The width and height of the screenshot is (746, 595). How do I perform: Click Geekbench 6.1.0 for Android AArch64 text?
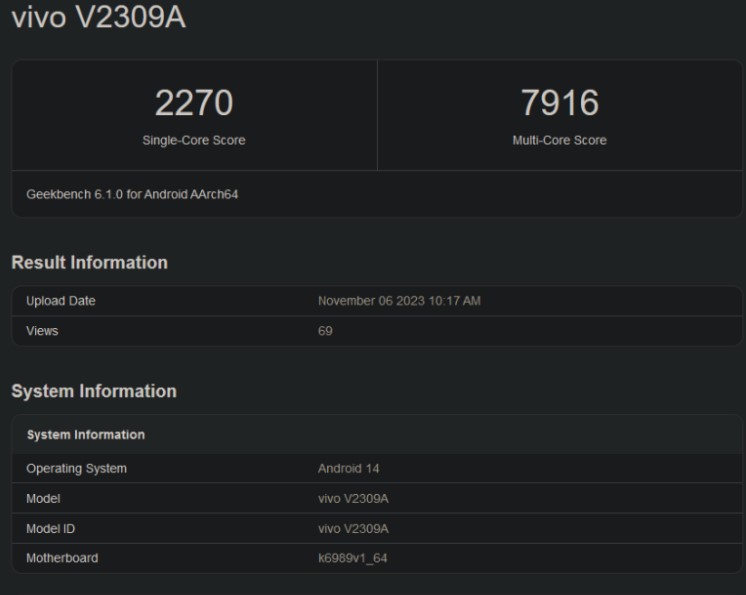pyautogui.click(x=132, y=194)
